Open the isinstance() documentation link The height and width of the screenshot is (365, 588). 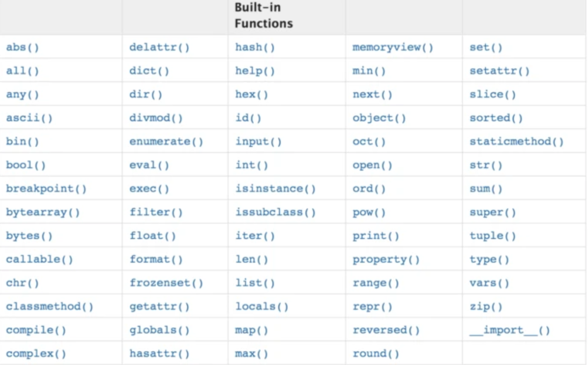coord(275,189)
